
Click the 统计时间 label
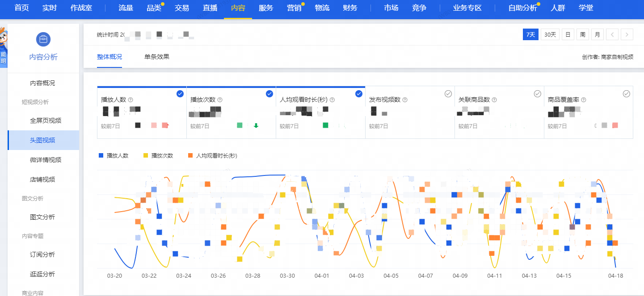click(x=108, y=35)
